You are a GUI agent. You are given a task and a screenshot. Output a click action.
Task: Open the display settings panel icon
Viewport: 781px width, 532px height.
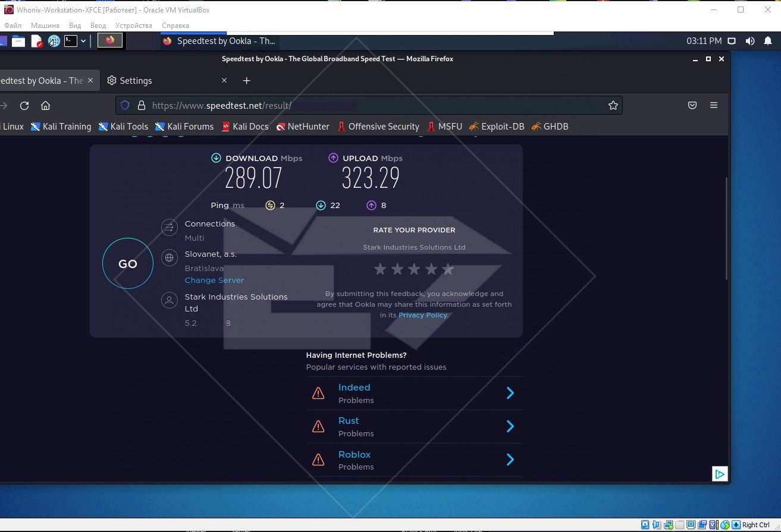coord(732,41)
